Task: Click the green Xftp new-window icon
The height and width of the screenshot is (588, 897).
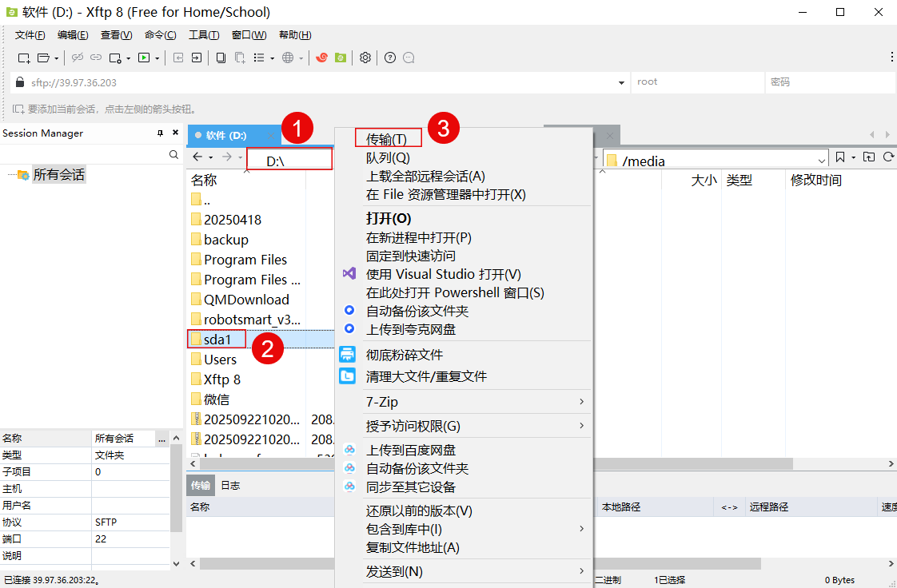Action: click(341, 58)
